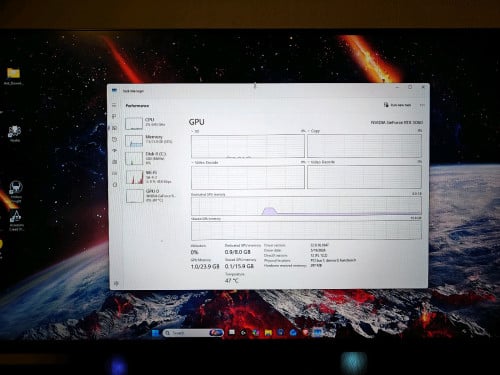The image size is (500, 375).
Task: Select the Disk 0 (C:) performance entry
Action: 152,158
